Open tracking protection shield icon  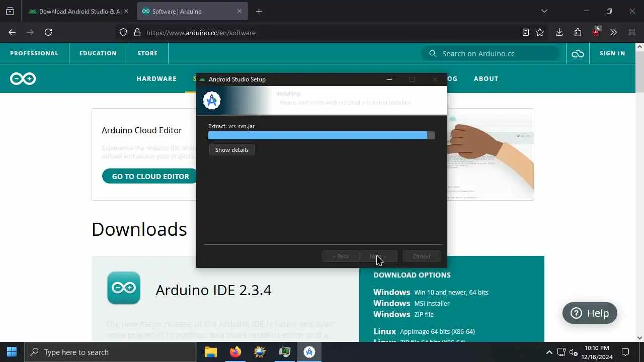(x=123, y=32)
